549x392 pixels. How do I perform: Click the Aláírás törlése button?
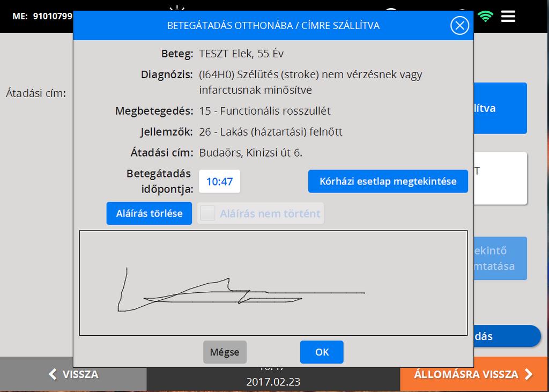(x=149, y=213)
